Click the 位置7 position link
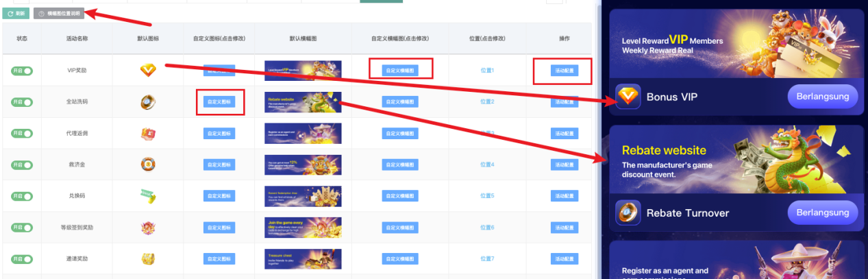Screen dimensions: 868x279 tap(487, 259)
